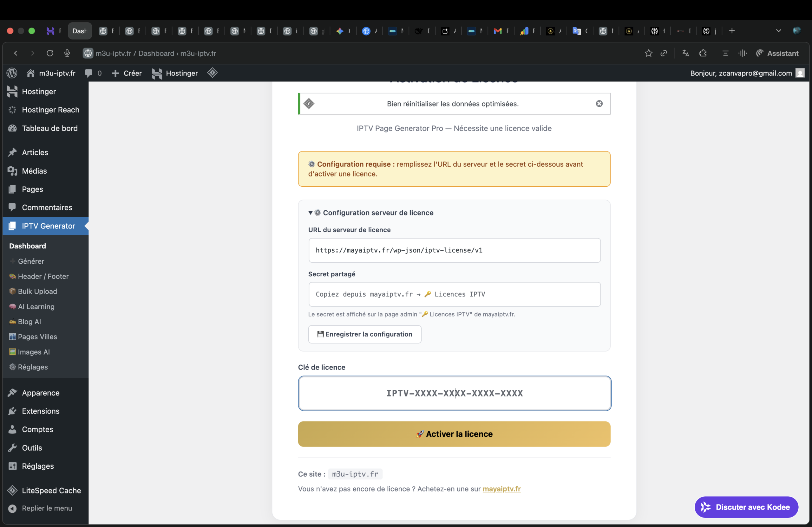
Task: Focus the Clé de licence input
Action: click(455, 393)
